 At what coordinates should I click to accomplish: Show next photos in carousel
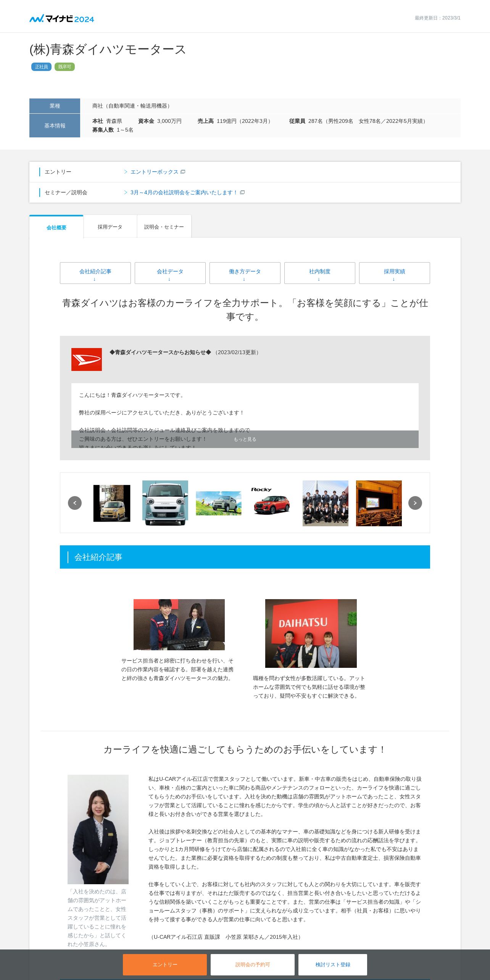pos(415,503)
